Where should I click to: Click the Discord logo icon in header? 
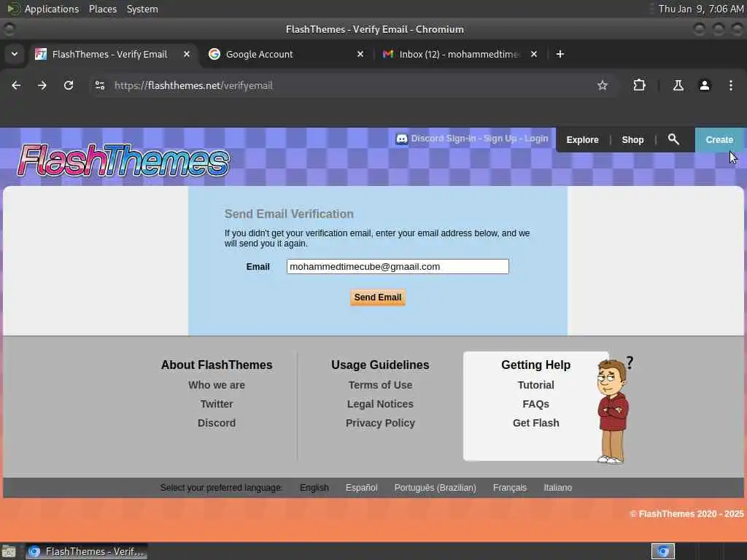402,139
